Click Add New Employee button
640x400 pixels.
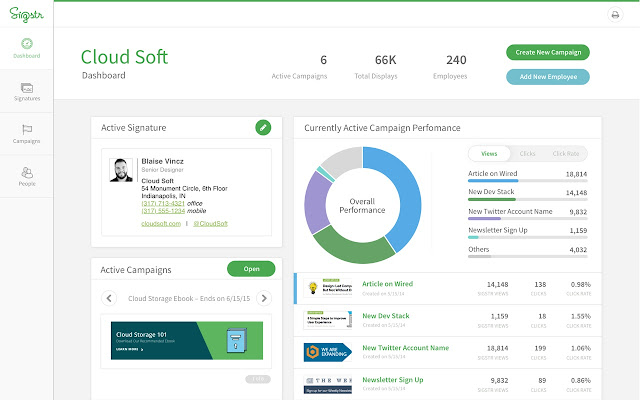point(548,77)
